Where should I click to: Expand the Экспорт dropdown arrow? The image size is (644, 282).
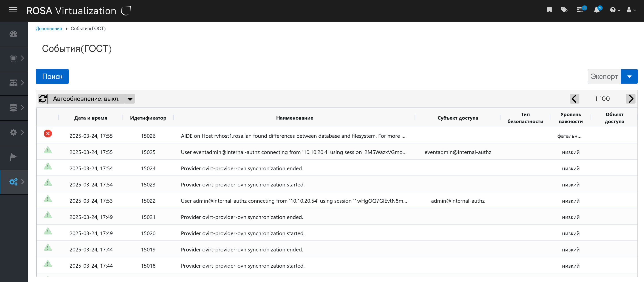tap(629, 76)
